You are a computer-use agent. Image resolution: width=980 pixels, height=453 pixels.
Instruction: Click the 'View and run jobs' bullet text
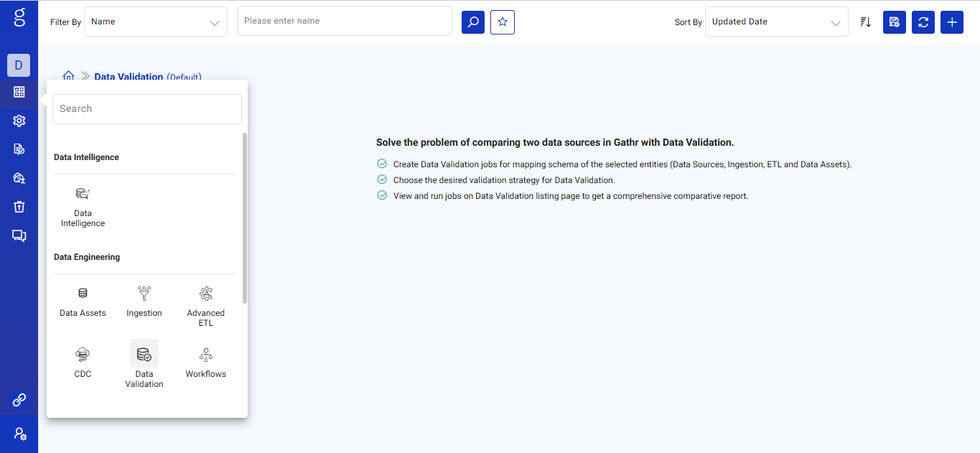tap(571, 196)
